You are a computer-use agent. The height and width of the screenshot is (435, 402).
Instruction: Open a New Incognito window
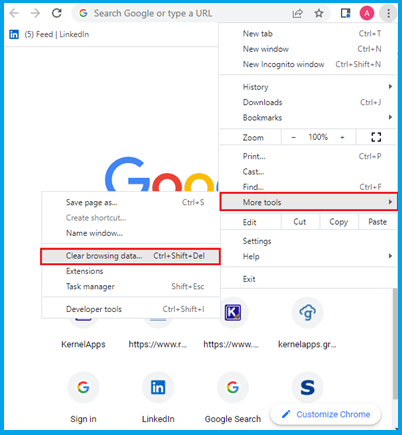[x=308, y=64]
